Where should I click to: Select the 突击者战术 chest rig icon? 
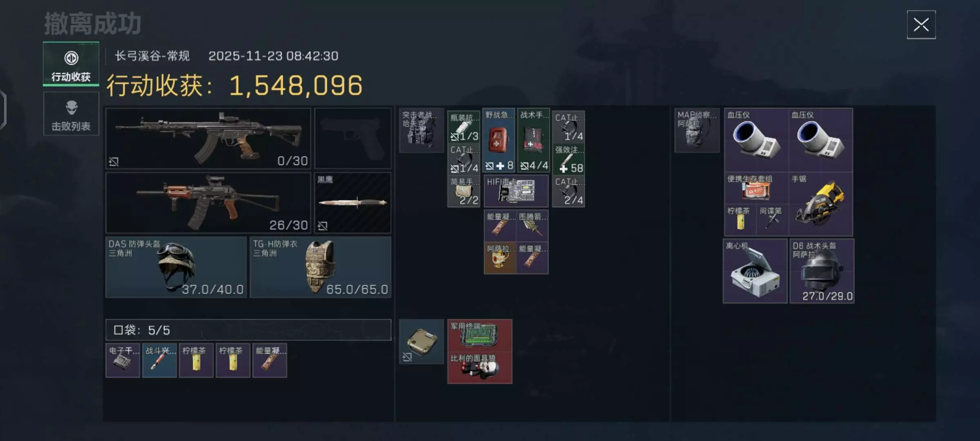click(421, 130)
